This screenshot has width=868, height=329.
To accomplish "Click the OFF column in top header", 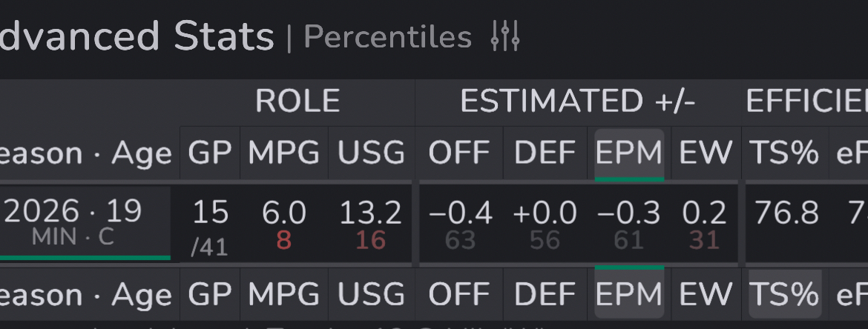I will 459,153.
